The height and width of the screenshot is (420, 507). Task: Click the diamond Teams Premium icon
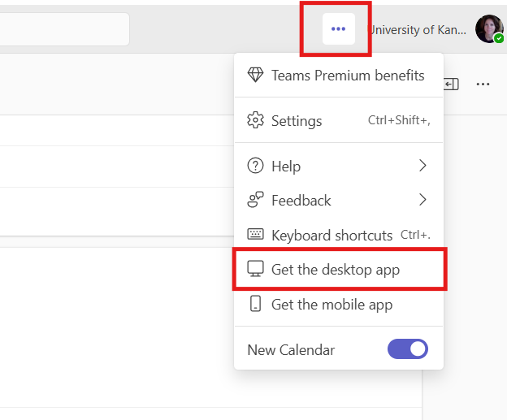click(x=256, y=76)
